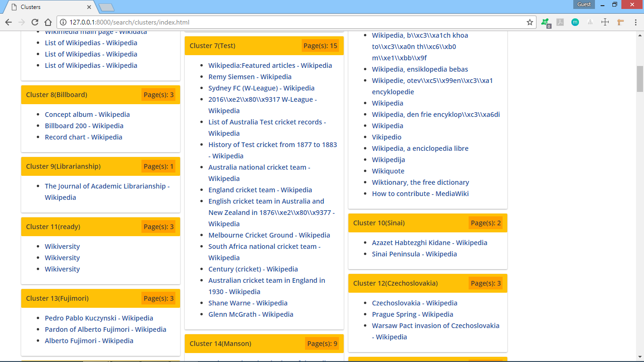Screen dimensions: 644x362
Task: Open Melbourne Cricket Ground link
Action: click(269, 235)
